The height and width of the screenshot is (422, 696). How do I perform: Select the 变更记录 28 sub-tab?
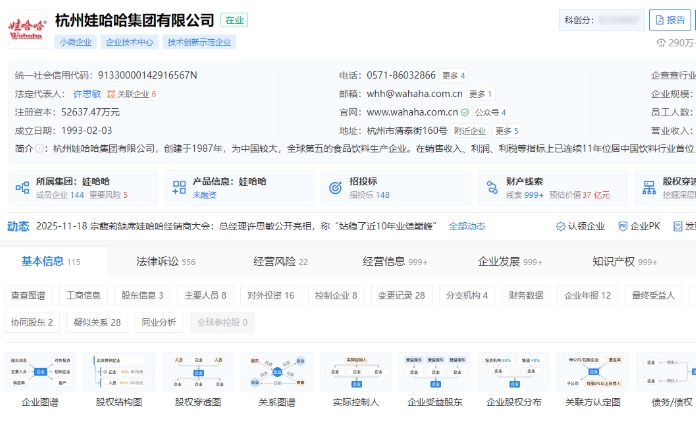[402, 295]
